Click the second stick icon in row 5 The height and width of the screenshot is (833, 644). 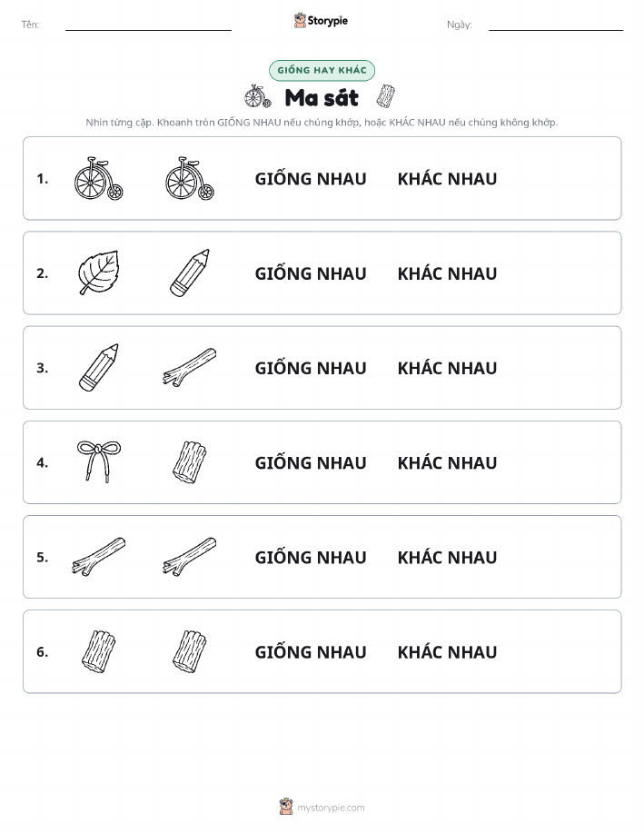click(190, 556)
